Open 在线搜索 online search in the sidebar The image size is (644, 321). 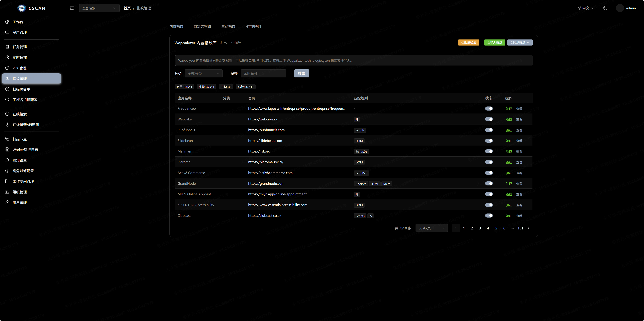(31, 114)
